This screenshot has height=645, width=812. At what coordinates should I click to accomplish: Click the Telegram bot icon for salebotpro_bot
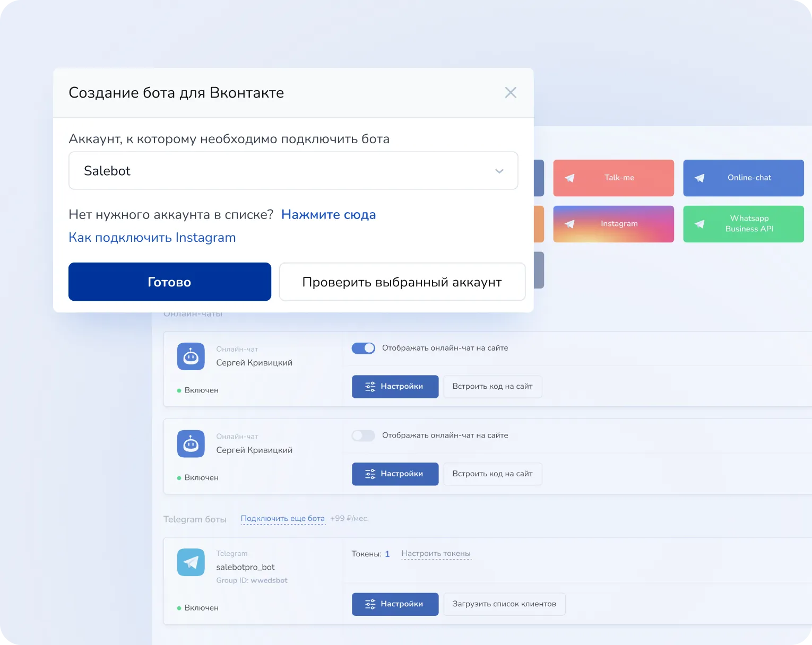(191, 562)
